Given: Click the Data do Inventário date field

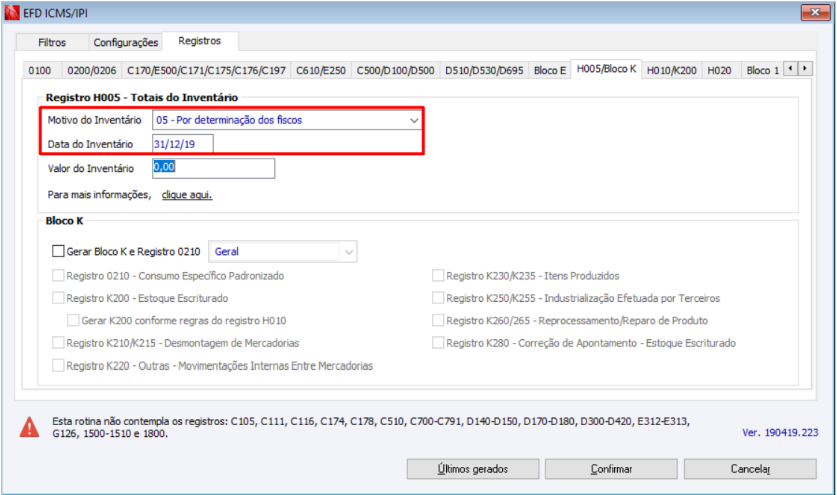Looking at the screenshot, I should [183, 144].
